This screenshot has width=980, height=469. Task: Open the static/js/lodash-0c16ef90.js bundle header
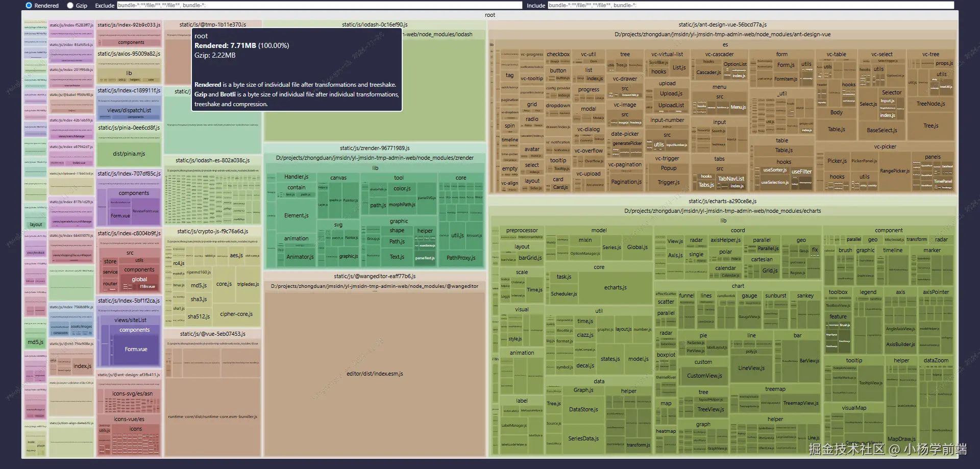(x=375, y=24)
